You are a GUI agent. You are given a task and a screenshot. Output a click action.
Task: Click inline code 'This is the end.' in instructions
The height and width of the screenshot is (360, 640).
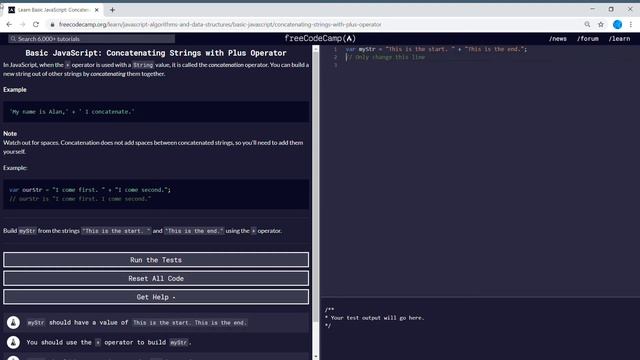tap(194, 231)
